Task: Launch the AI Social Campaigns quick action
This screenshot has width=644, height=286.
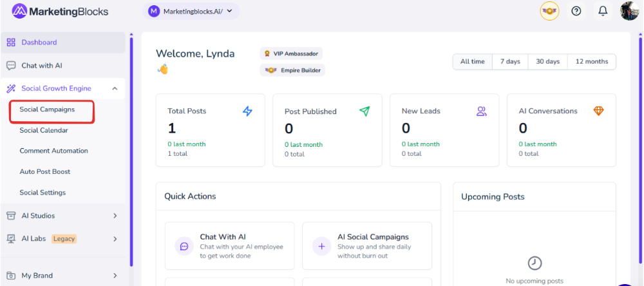Action: [366, 246]
